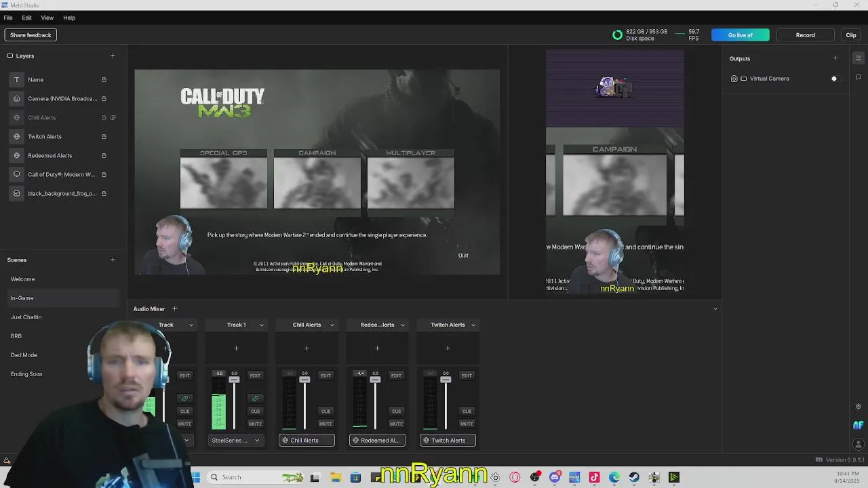
Task: Open the Edit menu
Action: (26, 18)
